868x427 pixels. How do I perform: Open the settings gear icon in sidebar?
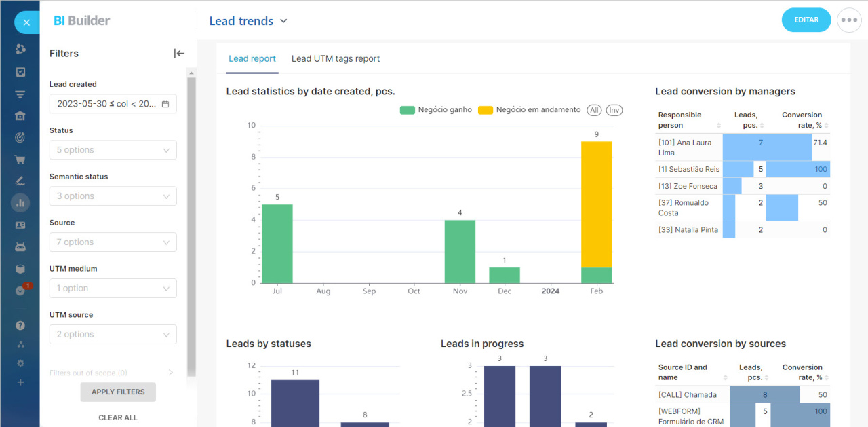click(20, 363)
